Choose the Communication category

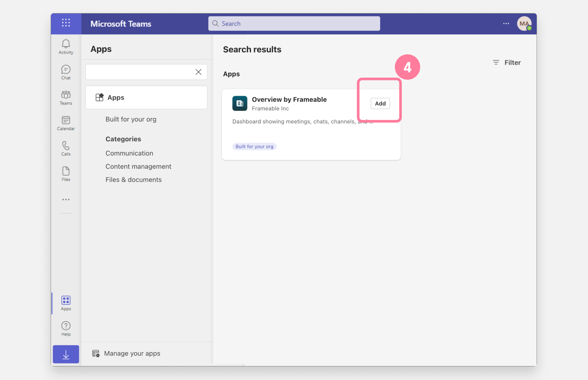(x=129, y=153)
